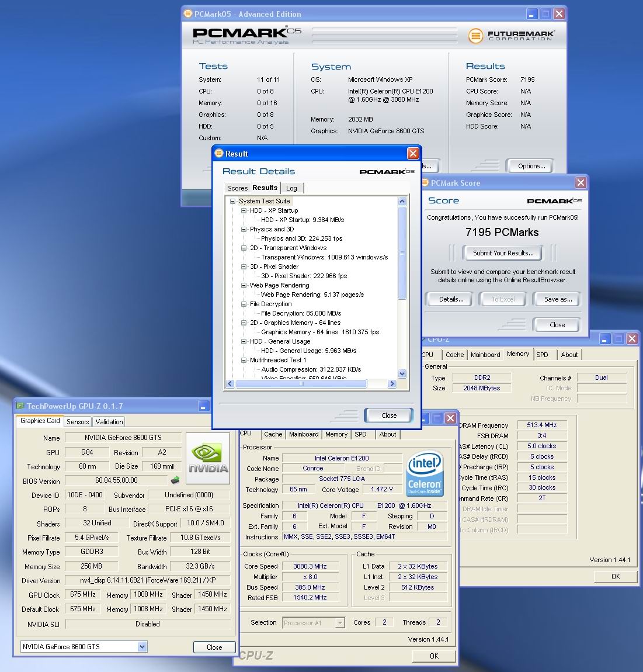The image size is (643, 672).
Task: Open the Sensors tab in GPU-Z
Action: pos(78,422)
